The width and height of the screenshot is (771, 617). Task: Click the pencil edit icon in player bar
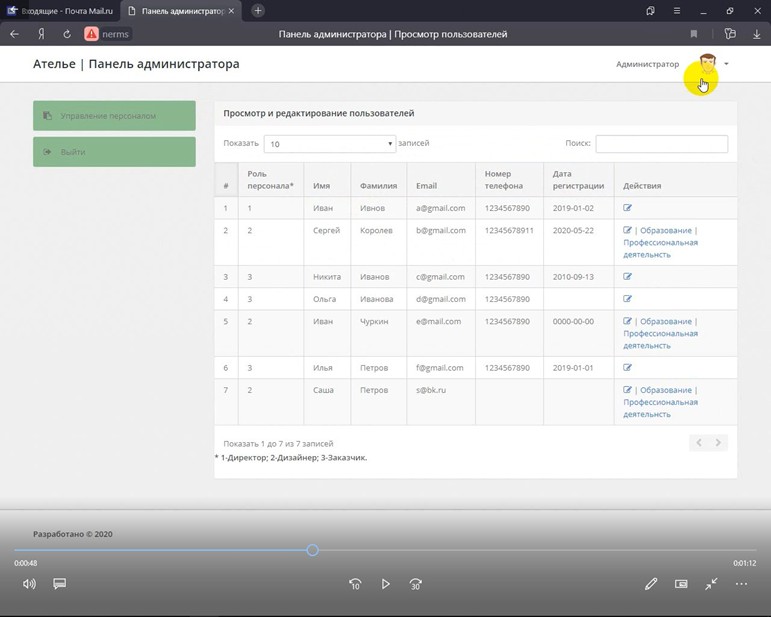651,584
